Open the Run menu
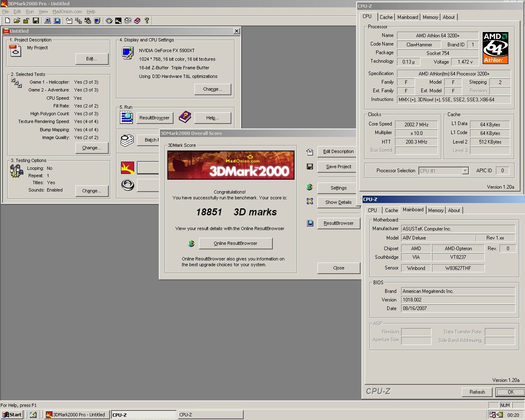 point(30,11)
